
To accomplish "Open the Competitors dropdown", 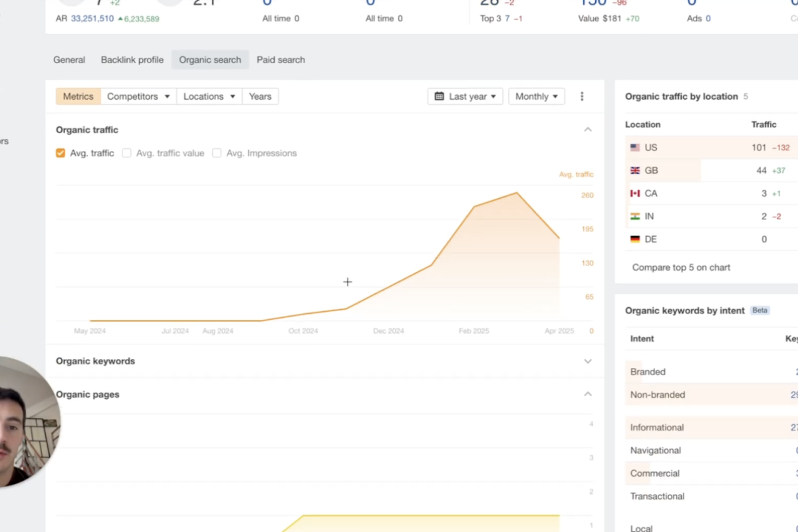I will (x=138, y=96).
